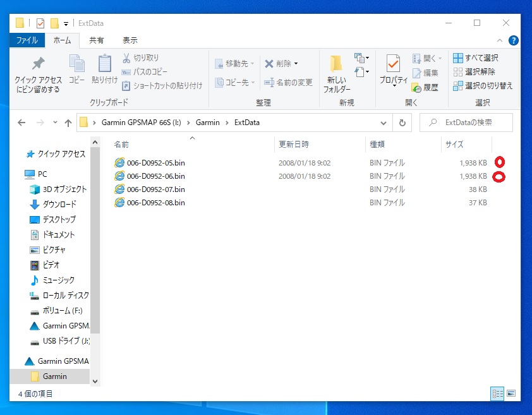
Task: Click History (履歴) in the ribbon
Action: 425,88
